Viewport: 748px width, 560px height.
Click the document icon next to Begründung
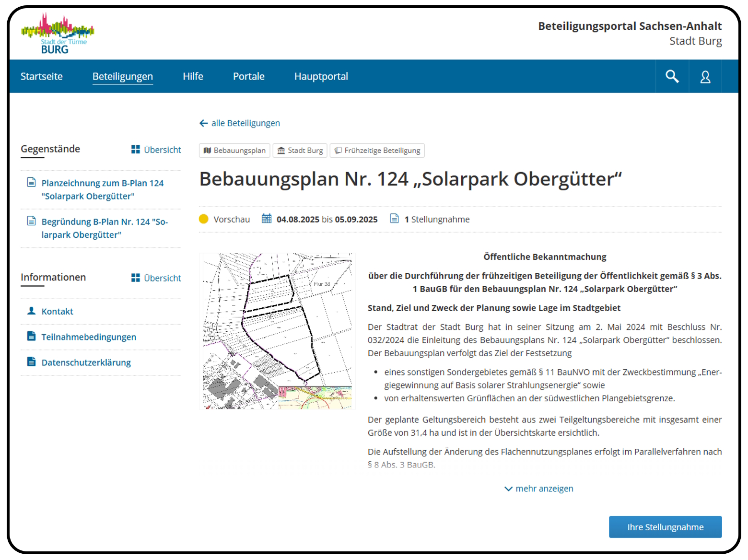[31, 221]
